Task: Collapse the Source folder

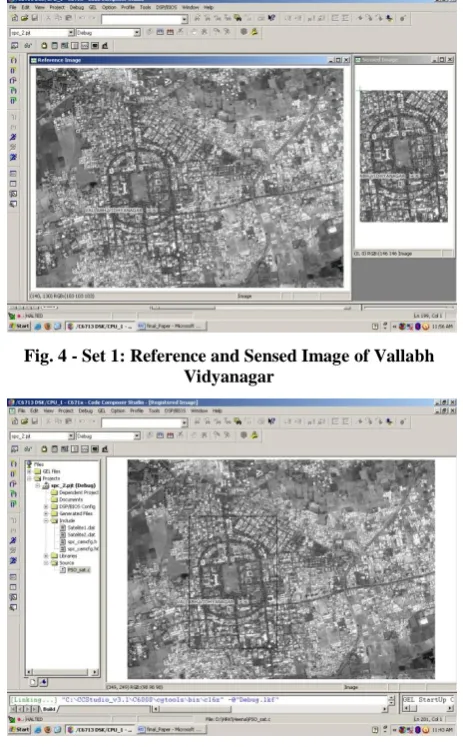Action: [x=46, y=563]
